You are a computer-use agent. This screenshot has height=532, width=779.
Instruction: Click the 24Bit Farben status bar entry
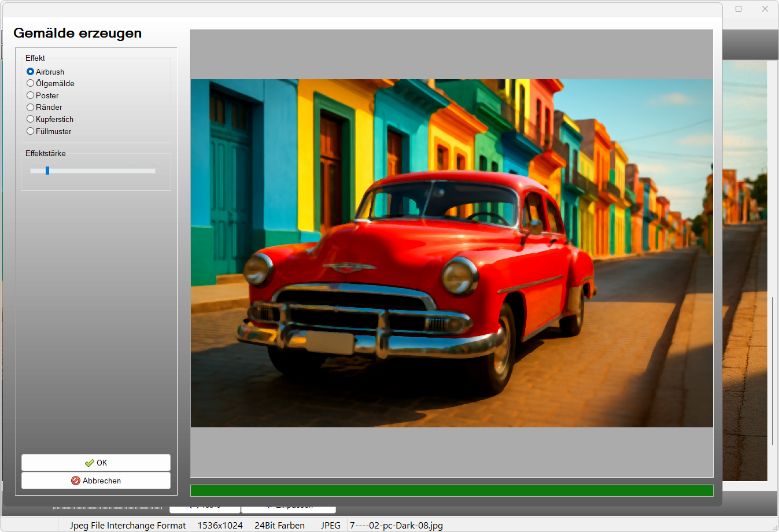pos(279,525)
